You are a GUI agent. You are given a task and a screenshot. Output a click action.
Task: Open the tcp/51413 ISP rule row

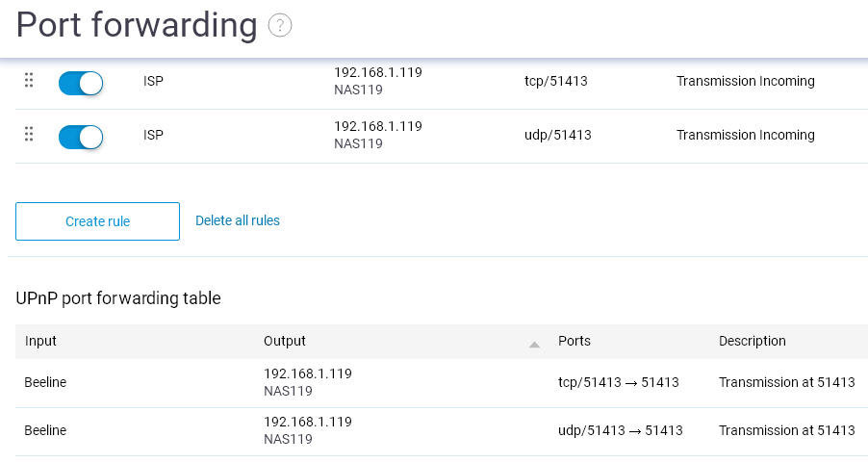[442, 82]
